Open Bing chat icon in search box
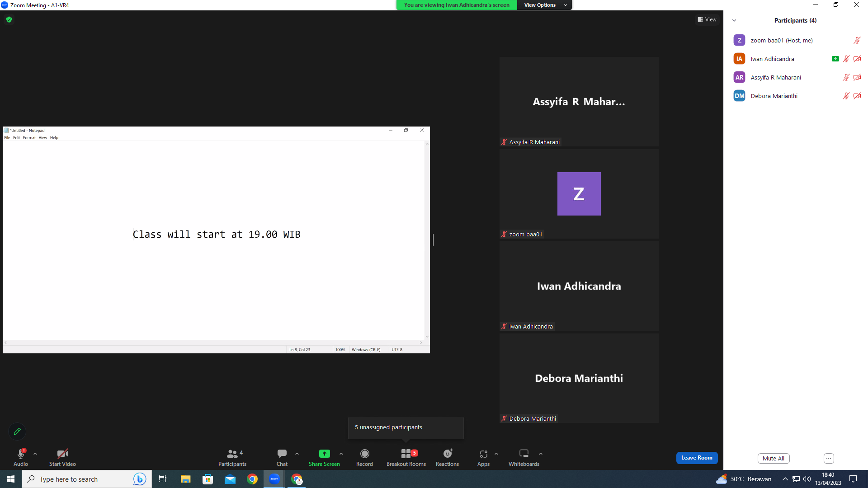 pyautogui.click(x=140, y=479)
